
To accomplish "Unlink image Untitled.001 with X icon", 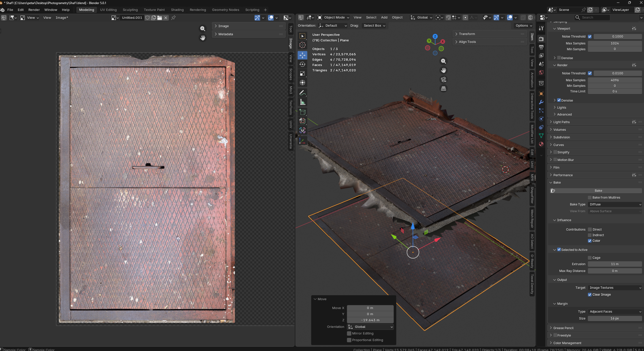I will (x=166, y=18).
